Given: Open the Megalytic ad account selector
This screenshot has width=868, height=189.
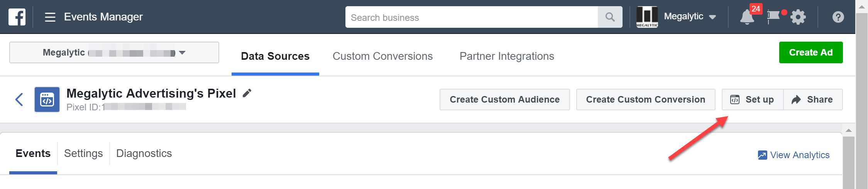Looking at the screenshot, I should 114,52.
